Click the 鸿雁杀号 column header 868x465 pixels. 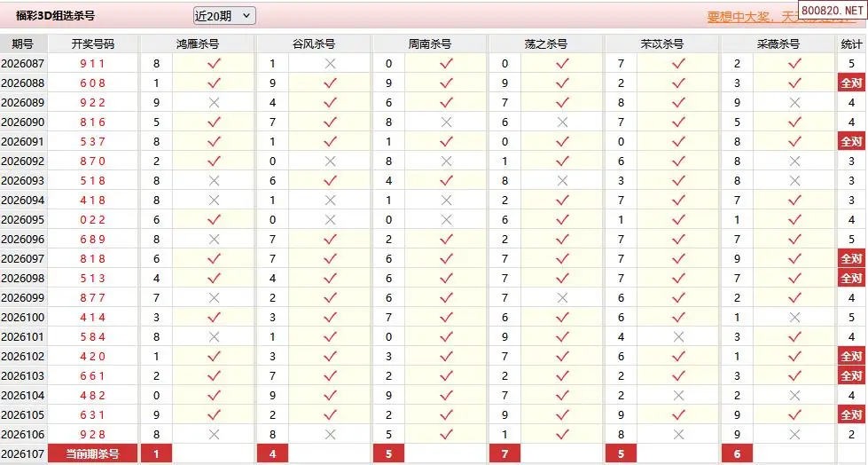[197, 43]
